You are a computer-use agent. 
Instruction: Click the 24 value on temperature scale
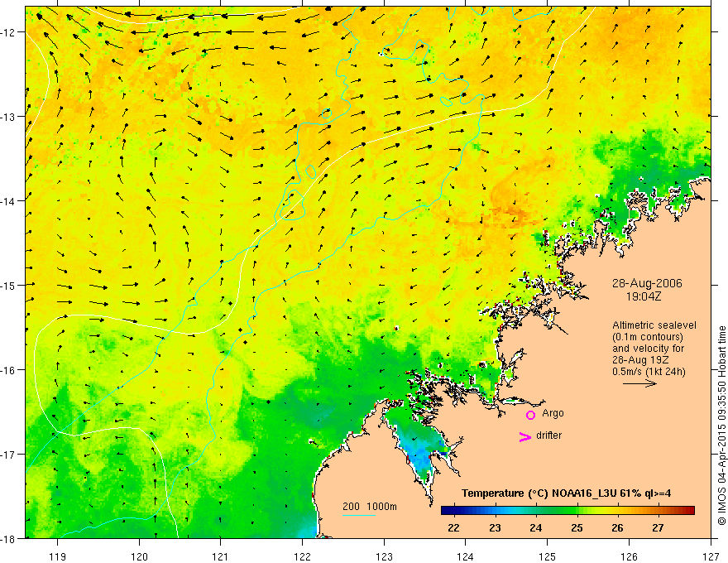coord(535,528)
